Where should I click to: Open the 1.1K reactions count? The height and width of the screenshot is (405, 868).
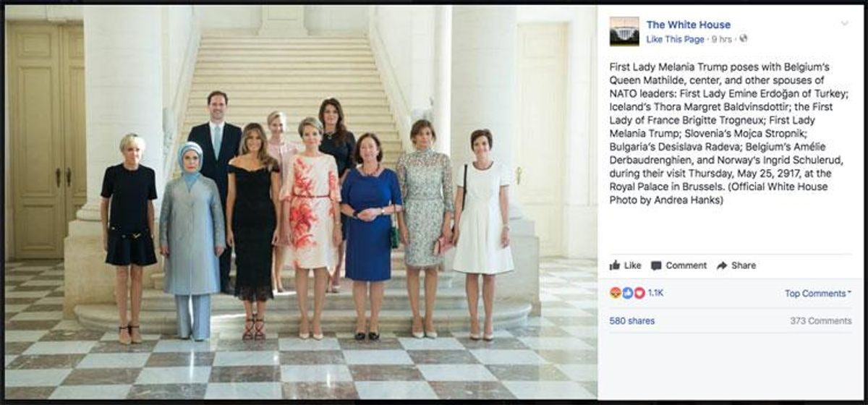655,293
